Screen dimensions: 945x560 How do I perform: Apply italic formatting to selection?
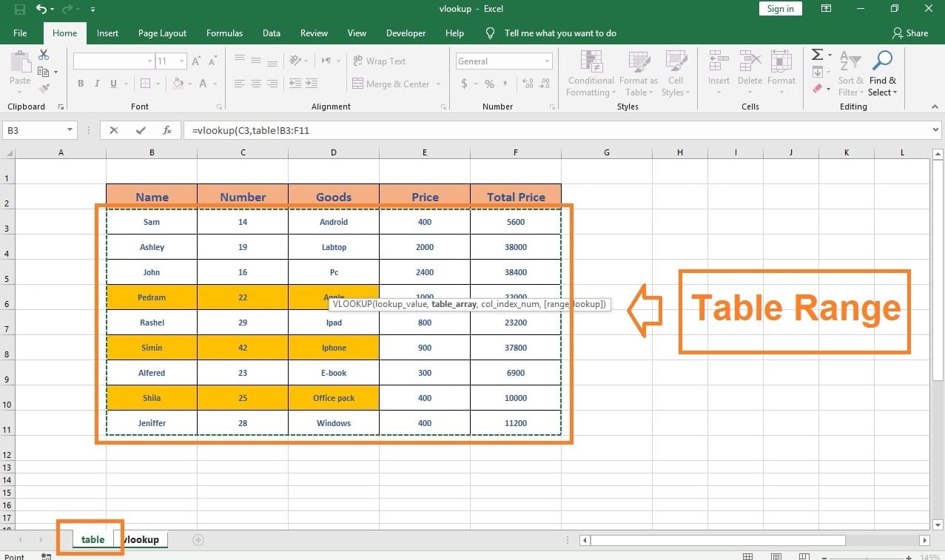point(96,84)
